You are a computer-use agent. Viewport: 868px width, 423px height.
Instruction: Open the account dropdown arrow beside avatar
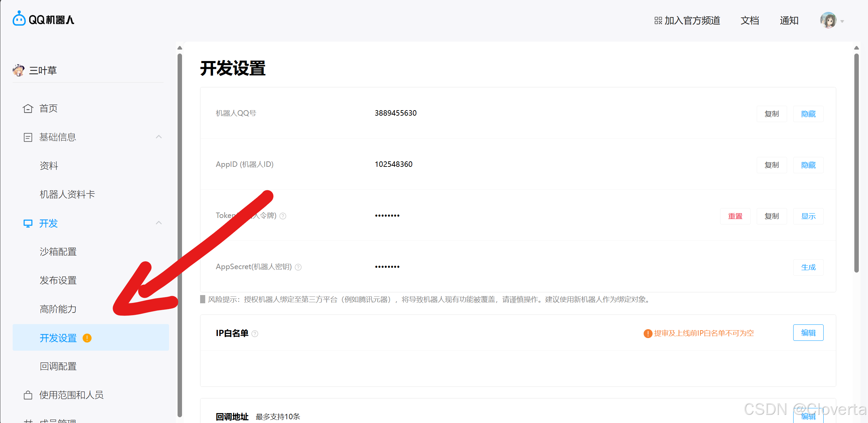click(x=842, y=21)
